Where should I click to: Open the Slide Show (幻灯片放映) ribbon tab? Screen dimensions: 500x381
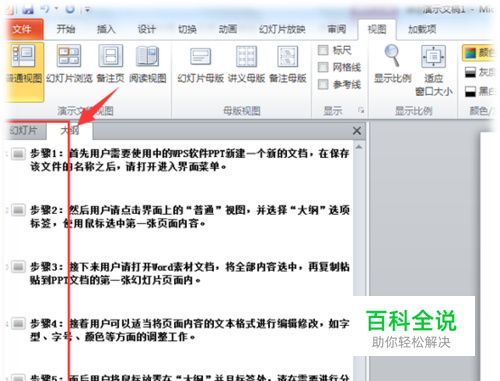click(x=282, y=29)
